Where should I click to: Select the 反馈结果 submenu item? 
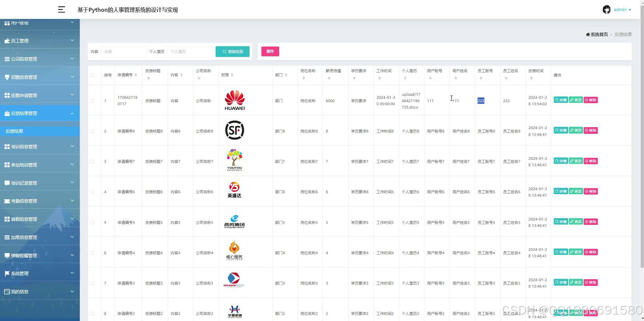[40, 131]
